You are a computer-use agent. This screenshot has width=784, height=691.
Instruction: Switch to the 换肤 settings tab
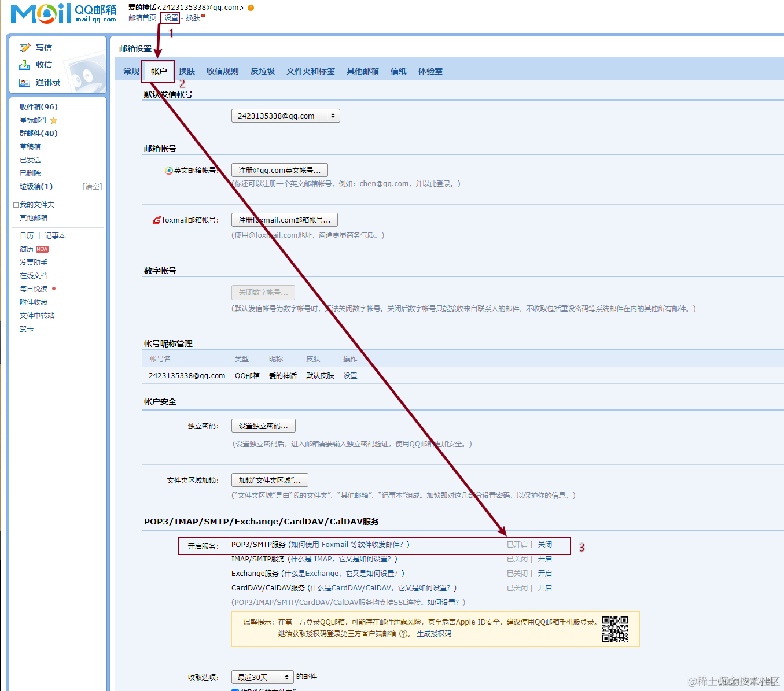coord(187,71)
